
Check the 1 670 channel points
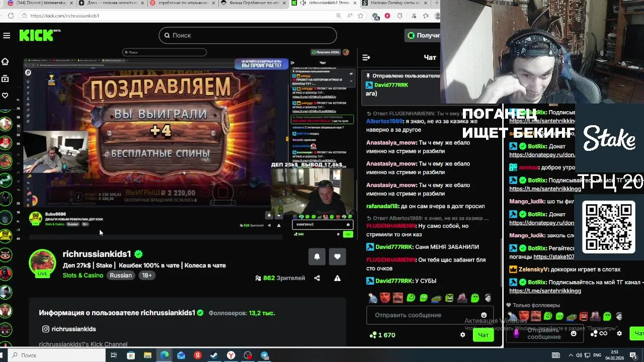click(x=382, y=335)
